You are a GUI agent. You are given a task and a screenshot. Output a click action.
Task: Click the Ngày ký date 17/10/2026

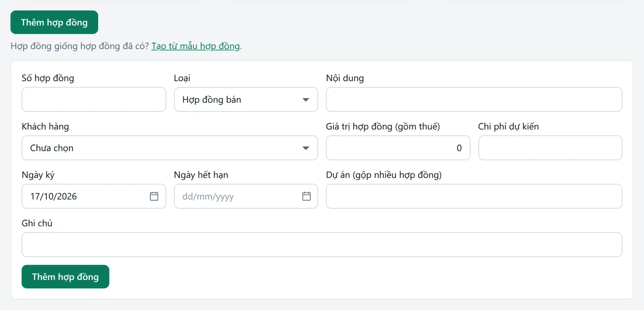point(54,196)
